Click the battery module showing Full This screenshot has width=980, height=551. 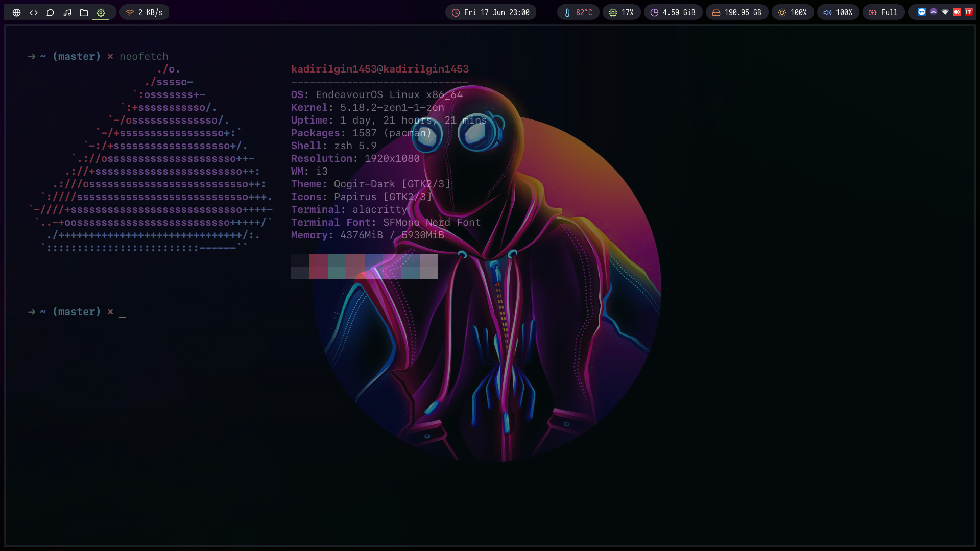coord(883,12)
